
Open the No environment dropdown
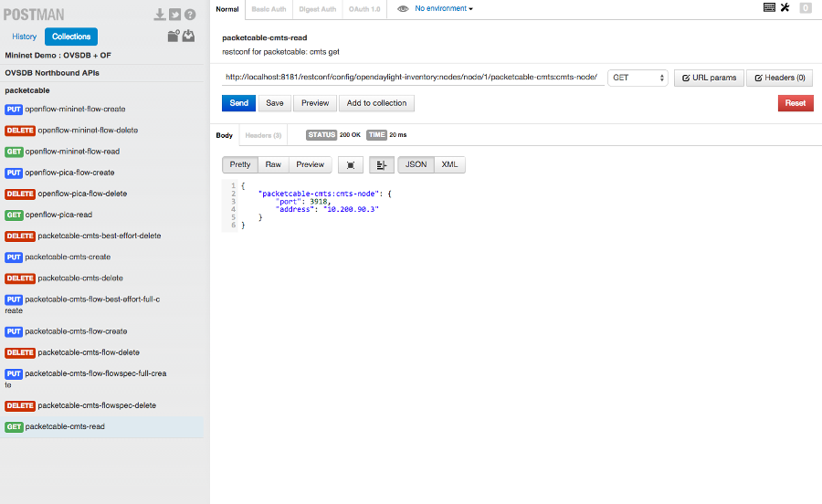pyautogui.click(x=444, y=8)
